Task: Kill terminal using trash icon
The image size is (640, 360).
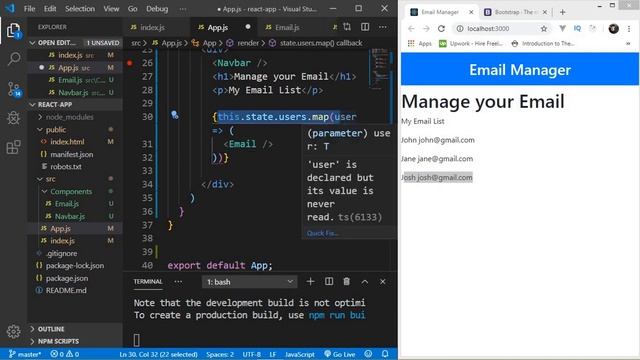Action: pyautogui.click(x=347, y=282)
